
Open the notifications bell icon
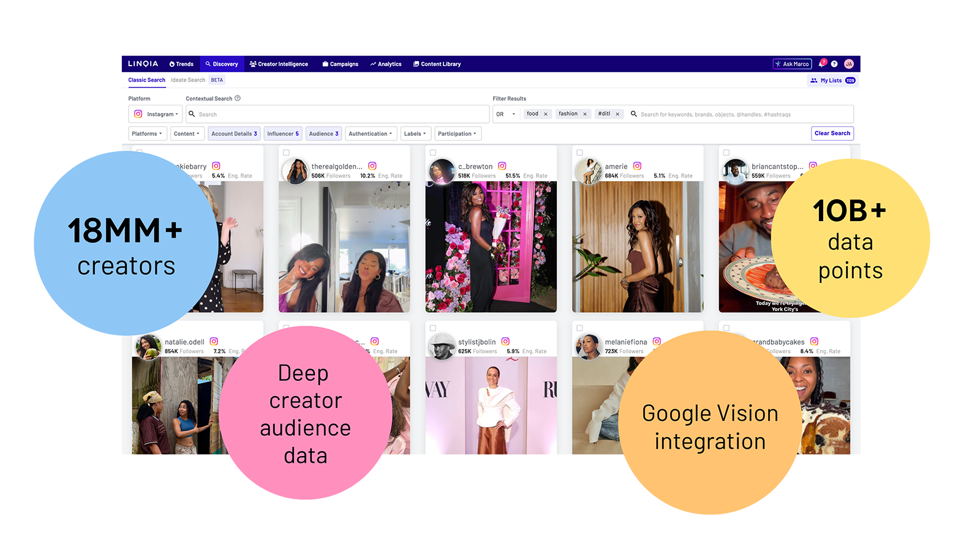(822, 64)
